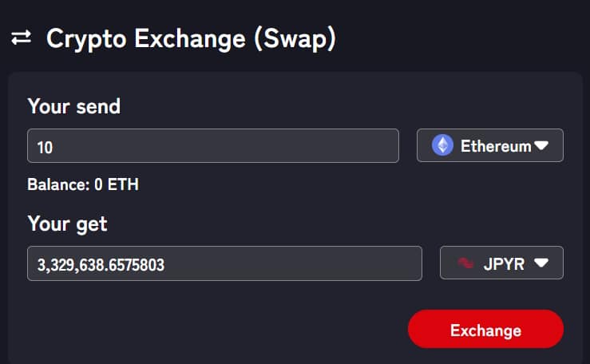The image size is (590, 364).
Task: Select the "JPYR" text in the selector
Action: [504, 263]
